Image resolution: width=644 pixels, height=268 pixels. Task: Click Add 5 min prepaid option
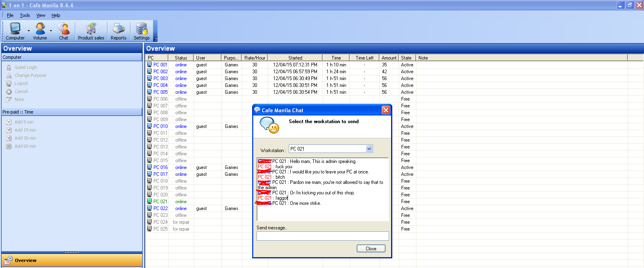pos(24,122)
